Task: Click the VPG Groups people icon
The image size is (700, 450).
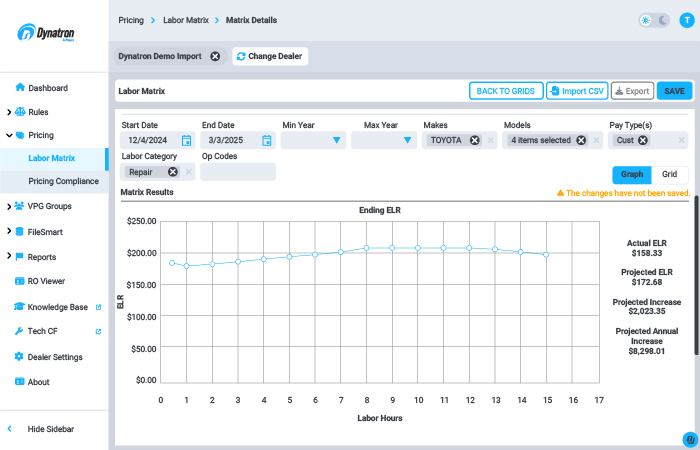Action: 19,206
